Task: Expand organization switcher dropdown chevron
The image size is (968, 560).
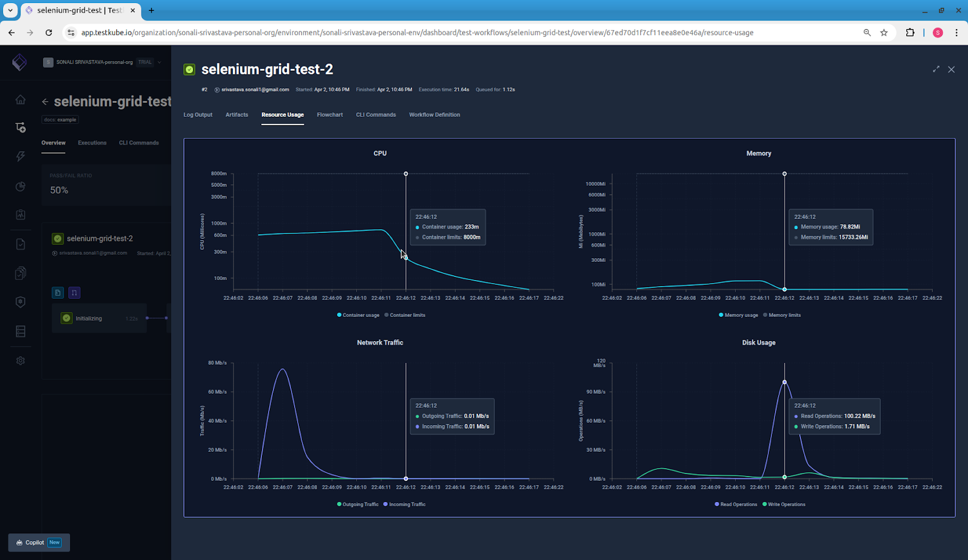Action: pyautogui.click(x=159, y=62)
